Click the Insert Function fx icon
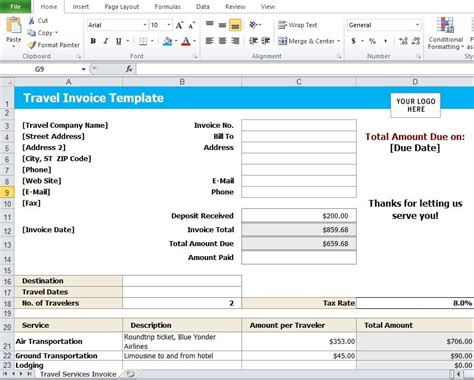The image size is (474, 380). click(129, 69)
